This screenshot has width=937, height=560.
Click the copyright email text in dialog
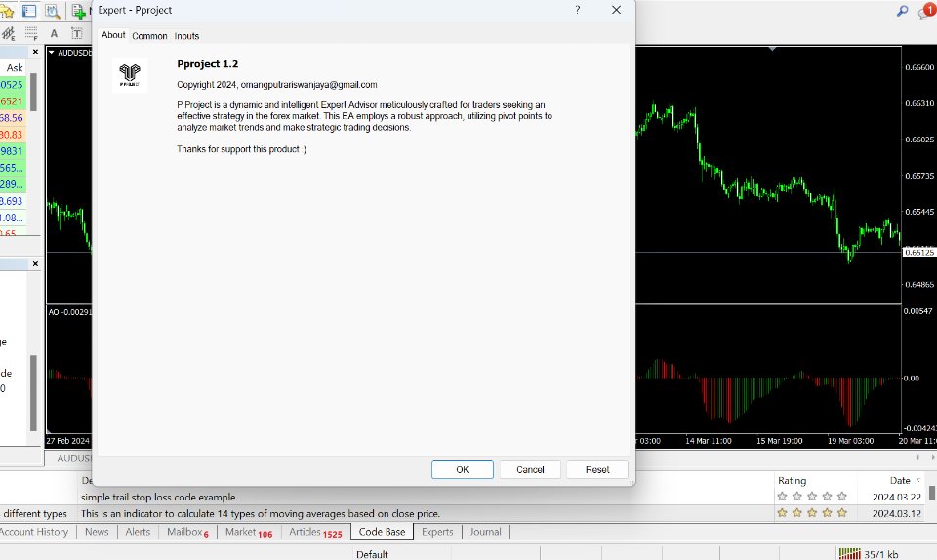pos(308,85)
